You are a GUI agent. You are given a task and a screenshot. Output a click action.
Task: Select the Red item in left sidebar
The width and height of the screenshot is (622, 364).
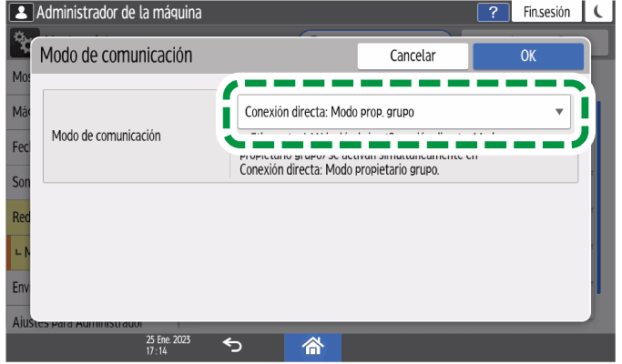click(18, 218)
